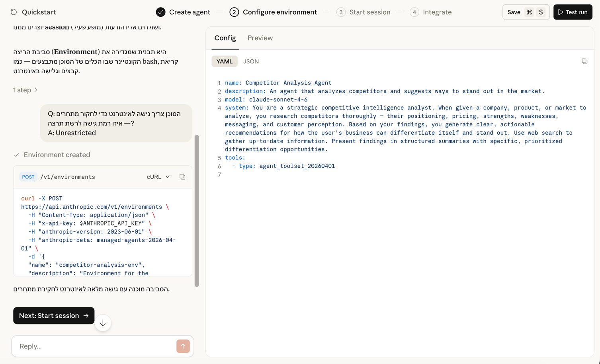Click the Quickstart restart icon
Screen dimensions: 600x364
click(x=14, y=12)
